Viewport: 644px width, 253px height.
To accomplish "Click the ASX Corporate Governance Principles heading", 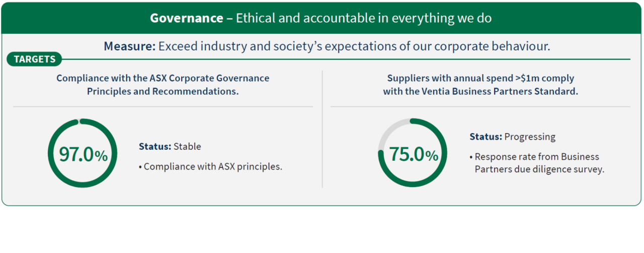I will 163,78.
